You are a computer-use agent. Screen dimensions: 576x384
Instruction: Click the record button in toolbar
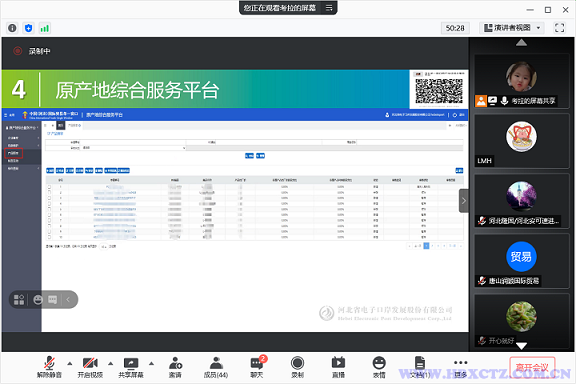(x=297, y=367)
